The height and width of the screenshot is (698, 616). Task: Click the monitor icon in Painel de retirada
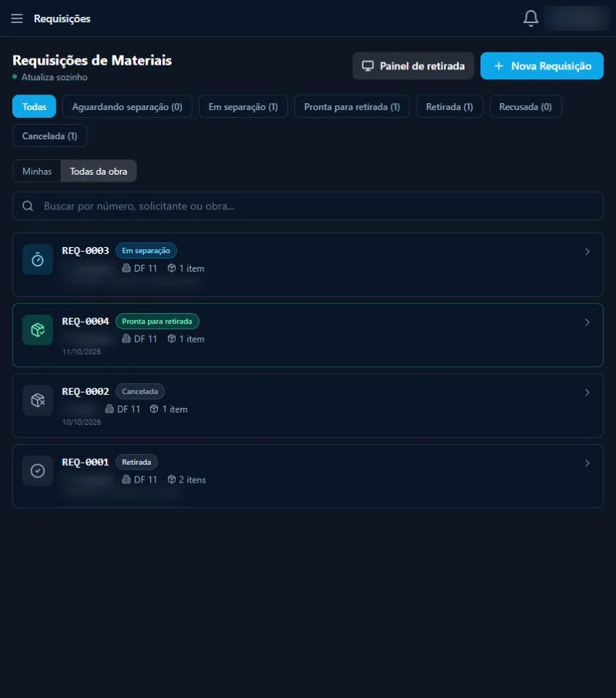368,66
